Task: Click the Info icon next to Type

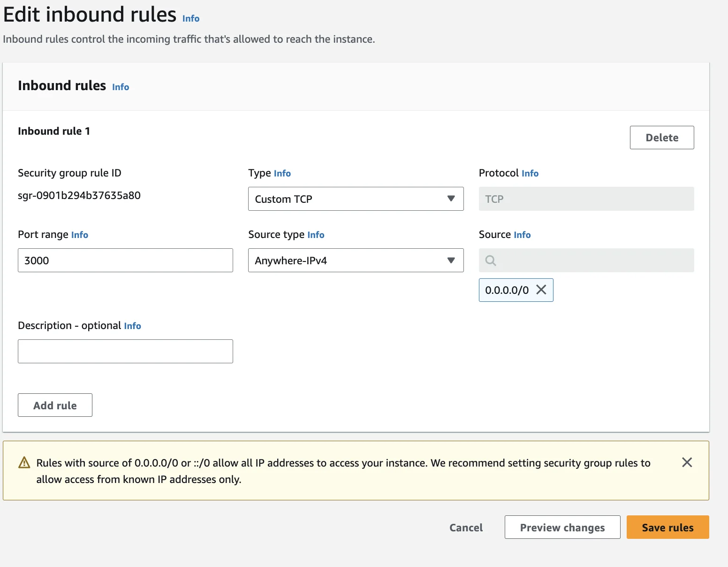Action: (282, 173)
